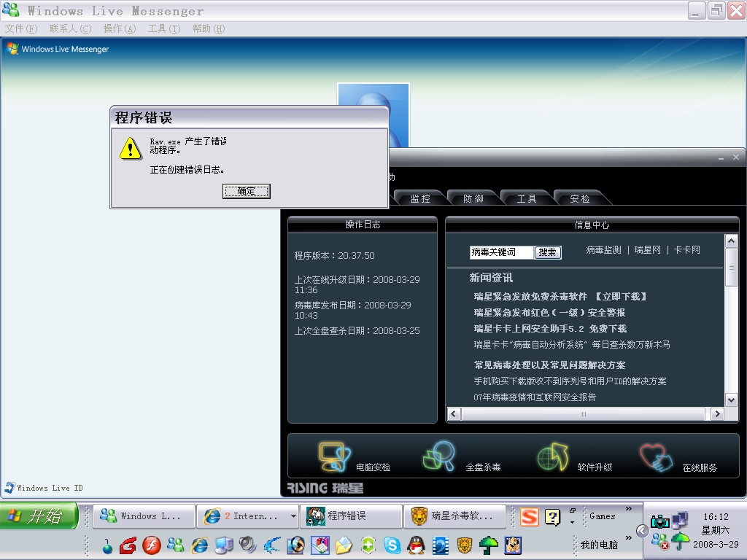The image size is (747, 560).
Task: Click the 软件升级 globe icon
Action: 553,457
